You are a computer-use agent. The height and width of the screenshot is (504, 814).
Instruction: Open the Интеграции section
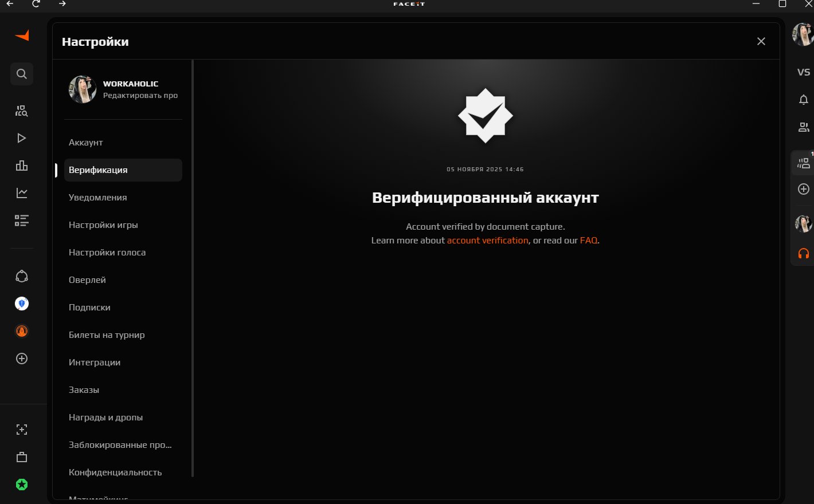pyautogui.click(x=123, y=363)
